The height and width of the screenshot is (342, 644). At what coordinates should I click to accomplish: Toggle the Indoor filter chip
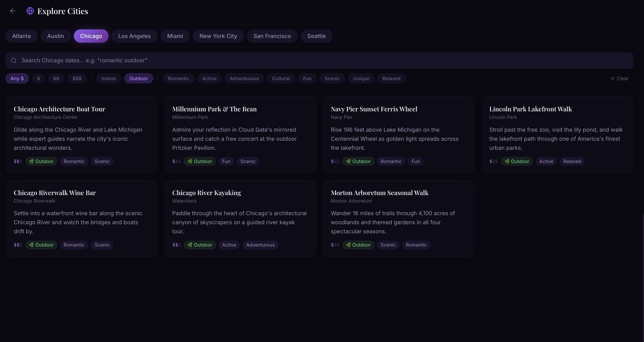pyautogui.click(x=109, y=79)
